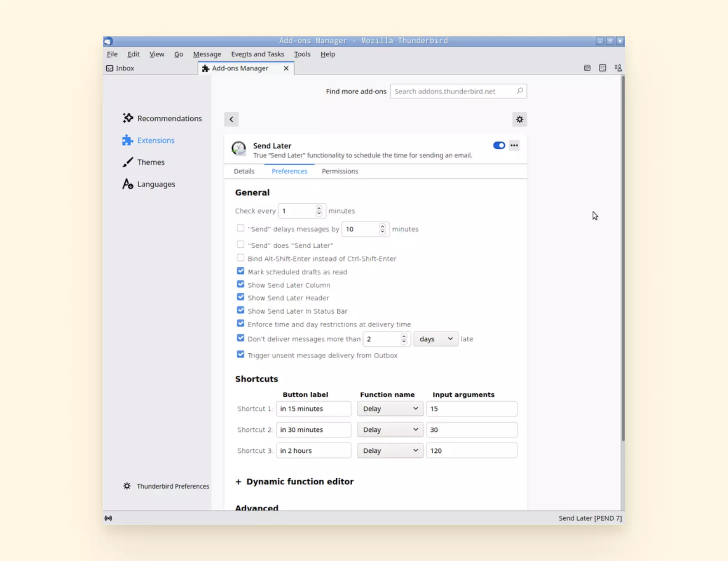728x561 pixels.
Task: Open the add-on tools gear menu
Action: [520, 119]
